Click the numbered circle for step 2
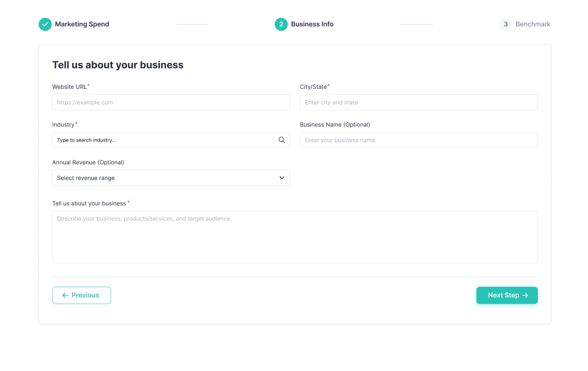This screenshot has height=371, width=588. pos(281,24)
